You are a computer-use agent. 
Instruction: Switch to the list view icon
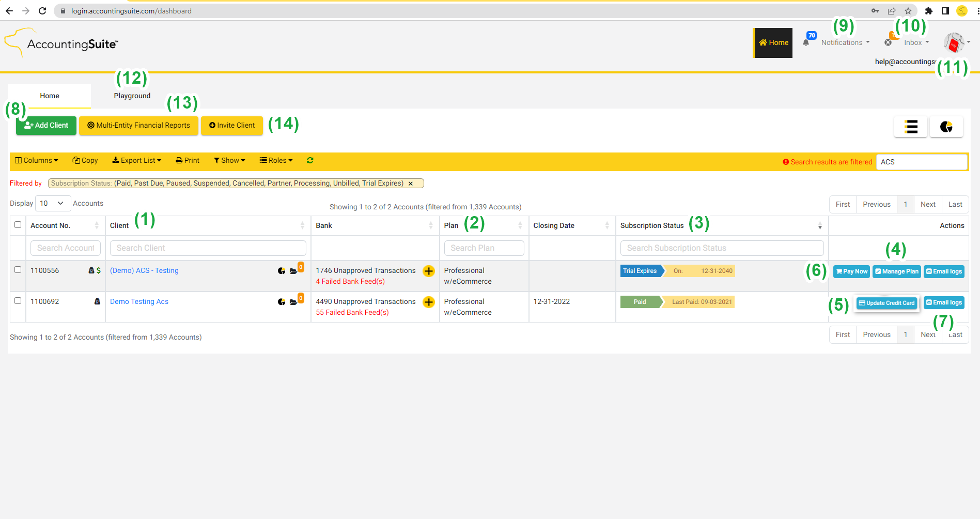(x=911, y=127)
